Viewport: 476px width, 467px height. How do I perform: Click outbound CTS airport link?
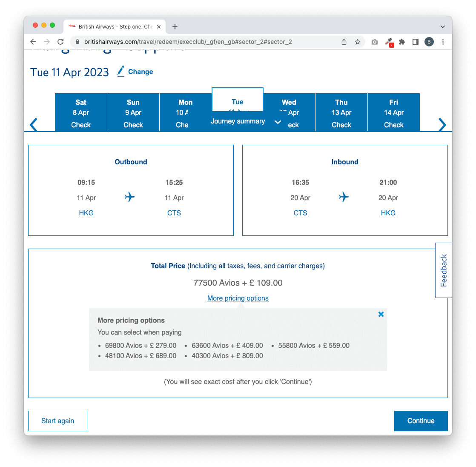[174, 213]
